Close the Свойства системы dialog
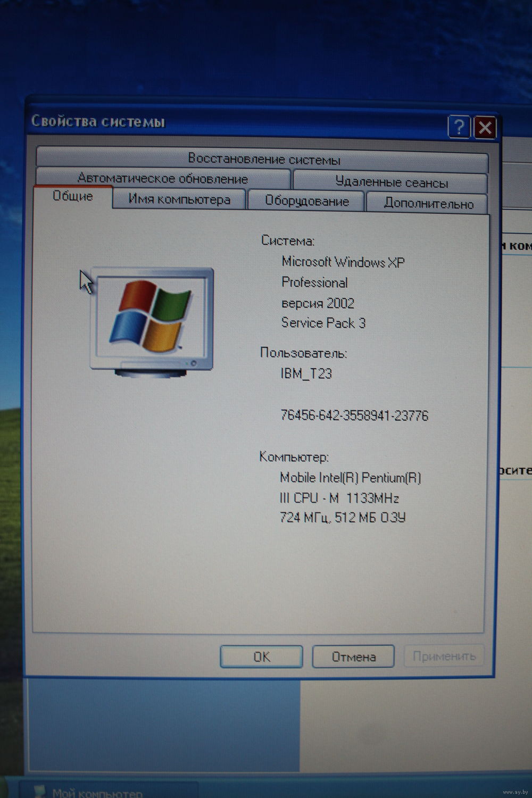The height and width of the screenshot is (798, 532). click(485, 128)
